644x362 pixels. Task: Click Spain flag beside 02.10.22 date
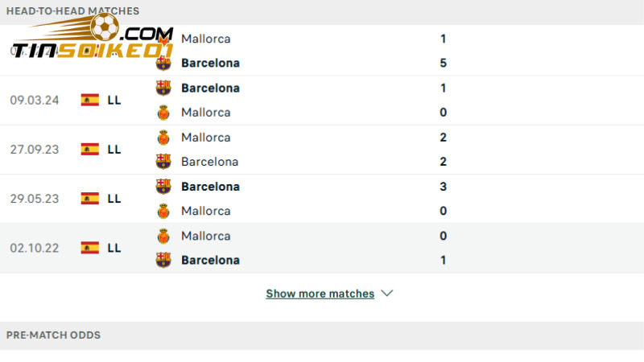pyautogui.click(x=90, y=248)
